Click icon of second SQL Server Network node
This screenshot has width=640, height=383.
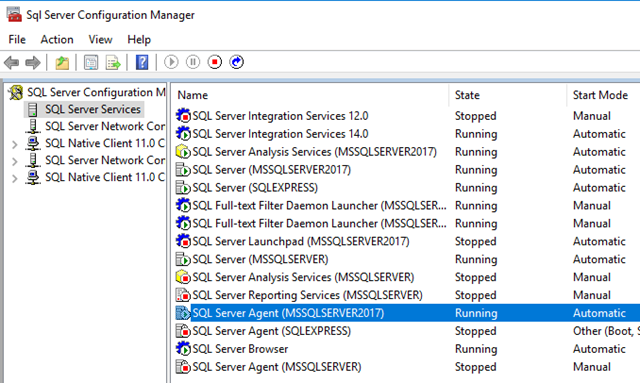[33, 160]
